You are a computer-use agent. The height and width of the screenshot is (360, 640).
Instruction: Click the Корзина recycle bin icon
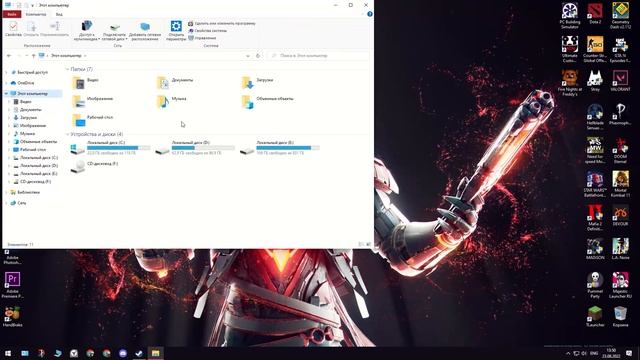click(620, 317)
